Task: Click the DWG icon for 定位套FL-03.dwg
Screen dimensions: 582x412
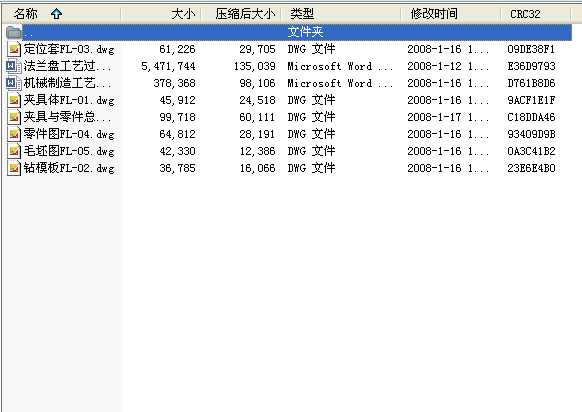Action: click(x=14, y=49)
